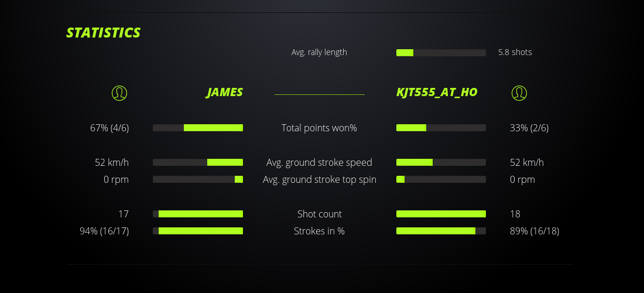
Task: Click KJT555_AT_HO's Total points won bar
Action: (x=441, y=128)
